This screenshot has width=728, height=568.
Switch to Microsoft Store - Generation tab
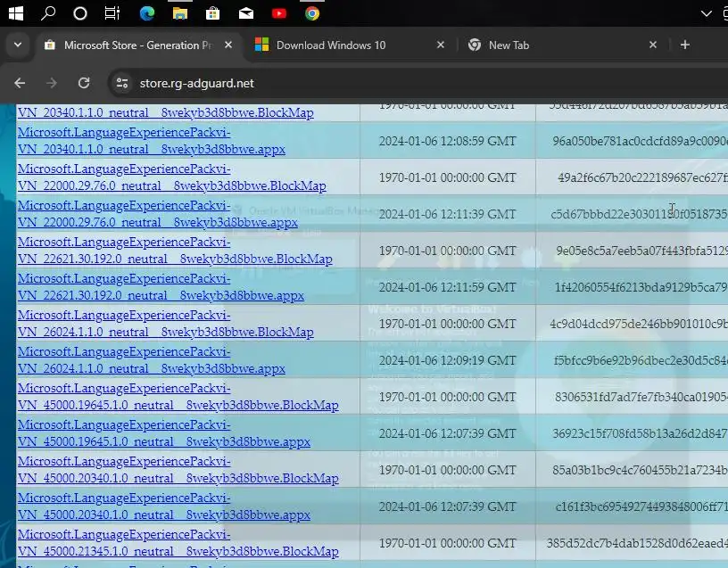[x=138, y=45]
